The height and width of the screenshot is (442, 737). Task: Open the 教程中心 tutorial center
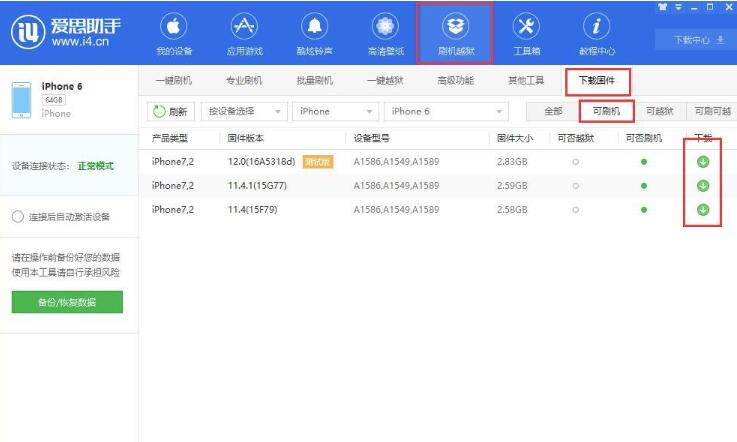point(596,34)
